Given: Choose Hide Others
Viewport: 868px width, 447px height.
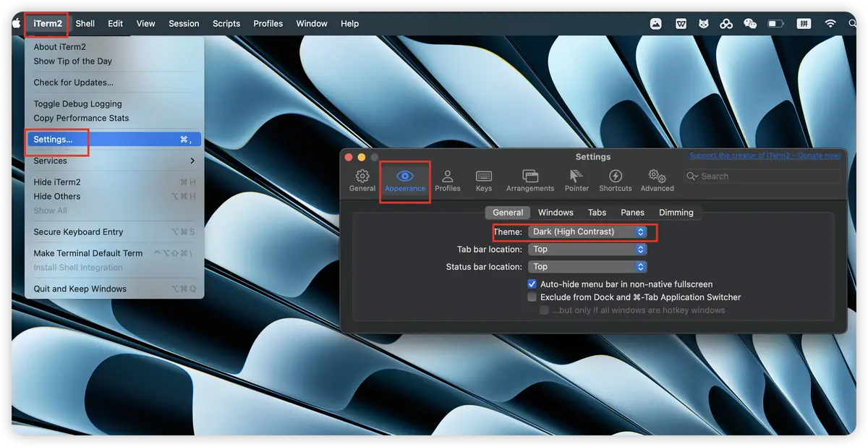Looking at the screenshot, I should [114, 196].
